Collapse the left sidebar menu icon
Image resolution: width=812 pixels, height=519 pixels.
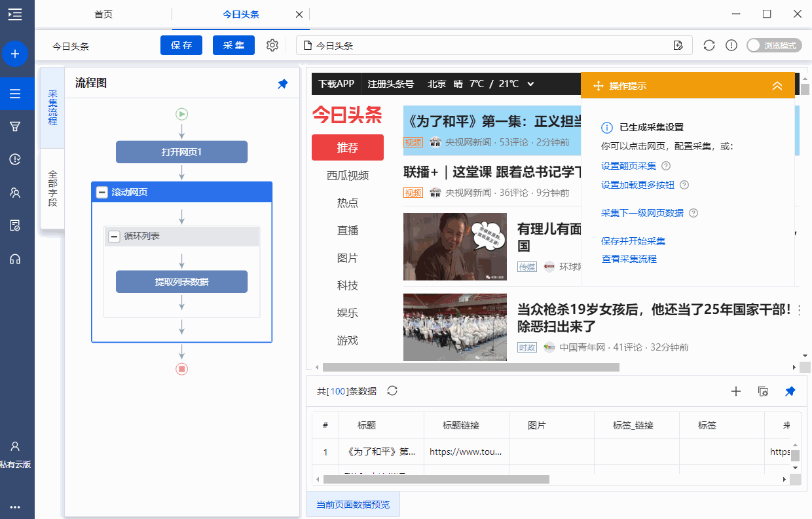(14, 14)
